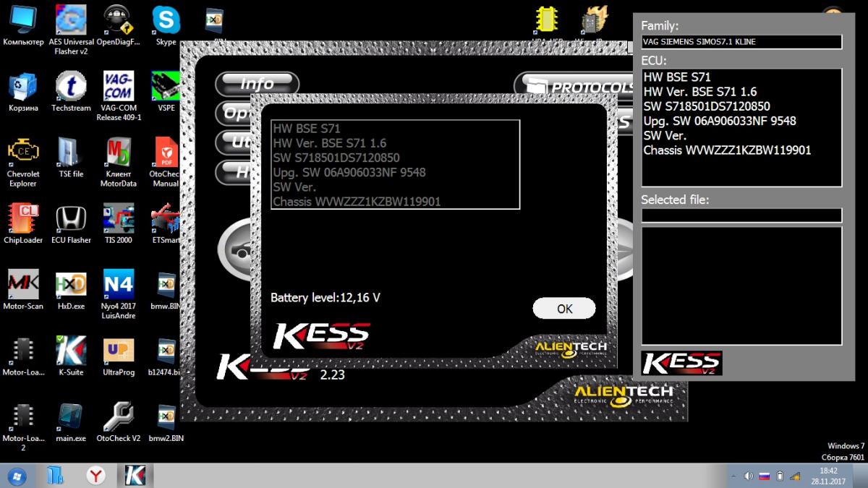Open Explorer from the taskbar

pyautogui.click(x=56, y=476)
